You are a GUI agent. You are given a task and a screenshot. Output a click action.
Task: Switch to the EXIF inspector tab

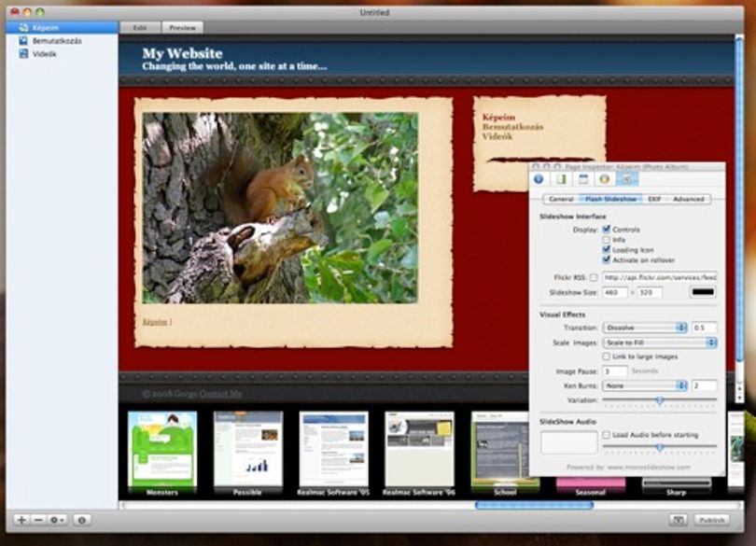tap(654, 199)
